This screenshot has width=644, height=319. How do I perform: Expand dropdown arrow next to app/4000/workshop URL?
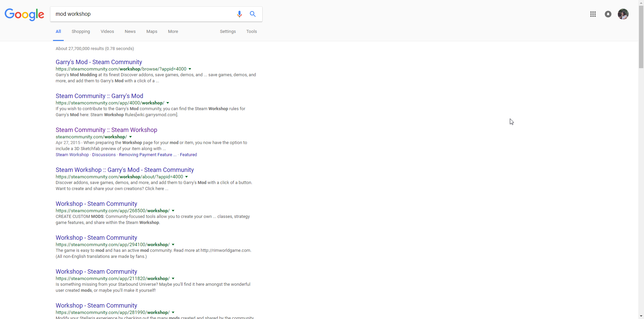click(x=168, y=103)
